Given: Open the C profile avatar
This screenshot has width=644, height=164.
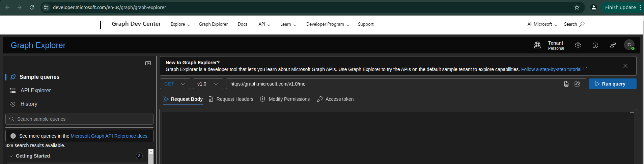Looking at the screenshot, I should pos(629,45).
